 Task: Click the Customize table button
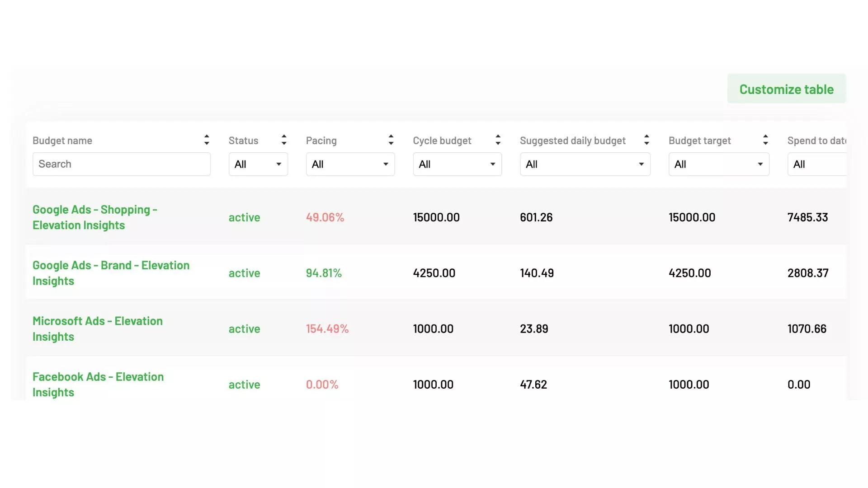click(786, 89)
